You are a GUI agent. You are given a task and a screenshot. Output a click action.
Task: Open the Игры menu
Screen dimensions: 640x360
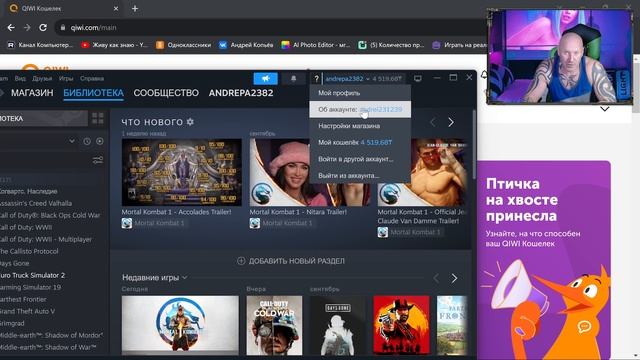pyautogui.click(x=66, y=78)
